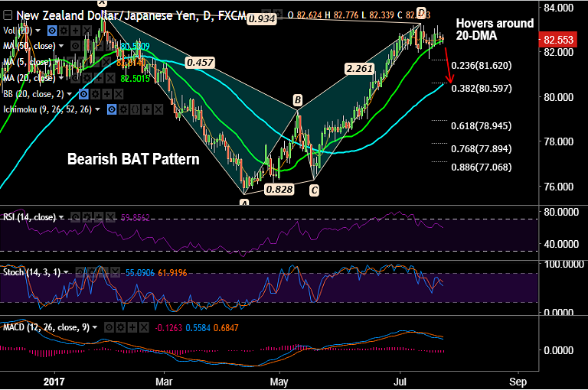Click Fibonacci level 0.768(77.894) label
Viewport: 588px width, 390px height.
click(482, 148)
